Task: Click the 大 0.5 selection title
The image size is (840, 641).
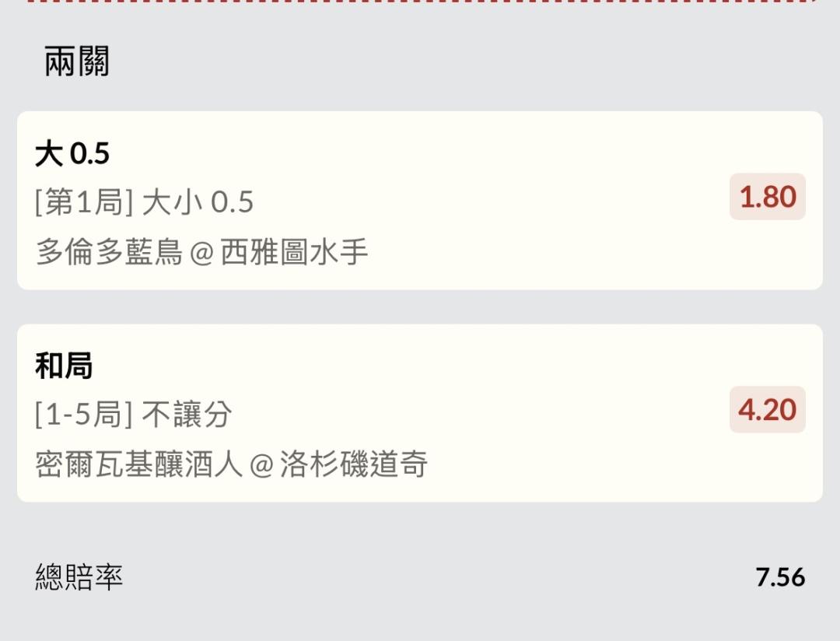Action: click(x=72, y=154)
